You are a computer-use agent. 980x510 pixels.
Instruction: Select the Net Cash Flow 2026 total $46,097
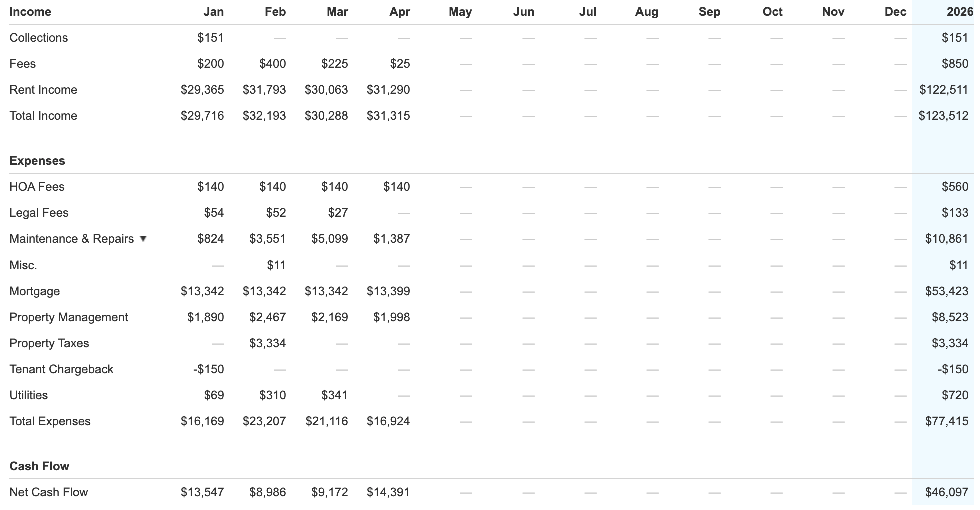click(x=946, y=492)
